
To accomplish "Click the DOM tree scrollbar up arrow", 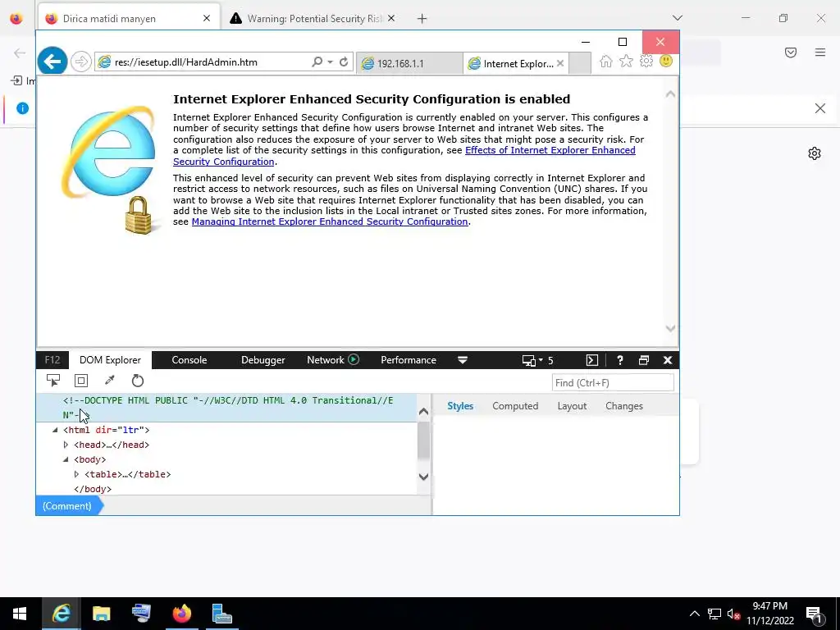I will pos(423,412).
